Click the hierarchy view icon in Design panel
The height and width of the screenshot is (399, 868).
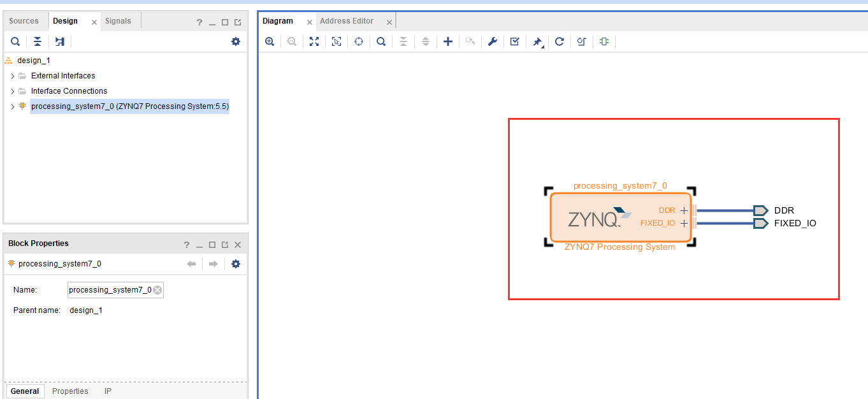click(60, 41)
